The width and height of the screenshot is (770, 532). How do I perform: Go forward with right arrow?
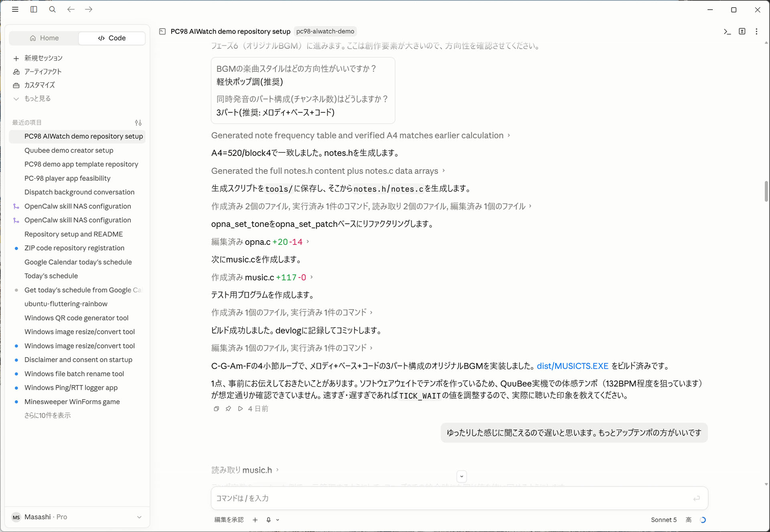tap(89, 9)
